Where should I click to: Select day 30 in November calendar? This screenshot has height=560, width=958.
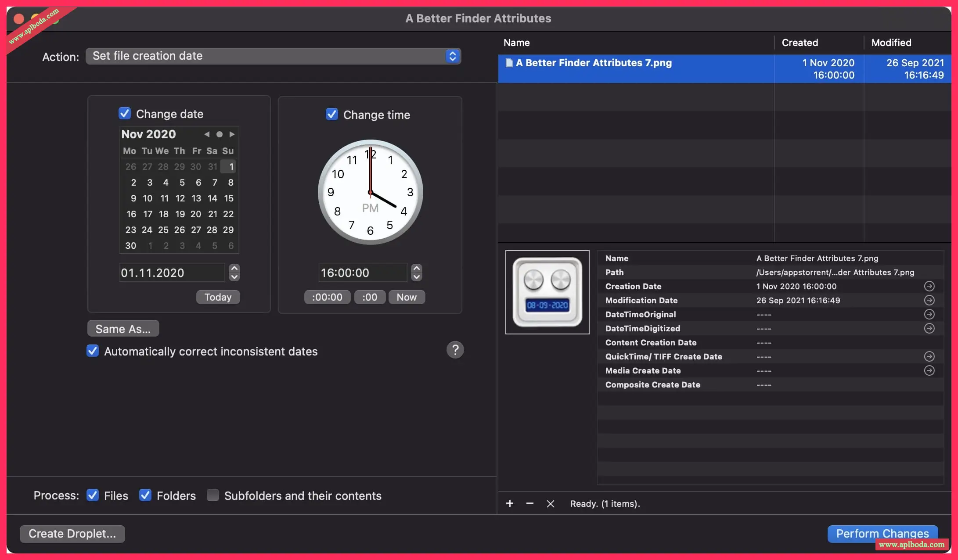131,246
